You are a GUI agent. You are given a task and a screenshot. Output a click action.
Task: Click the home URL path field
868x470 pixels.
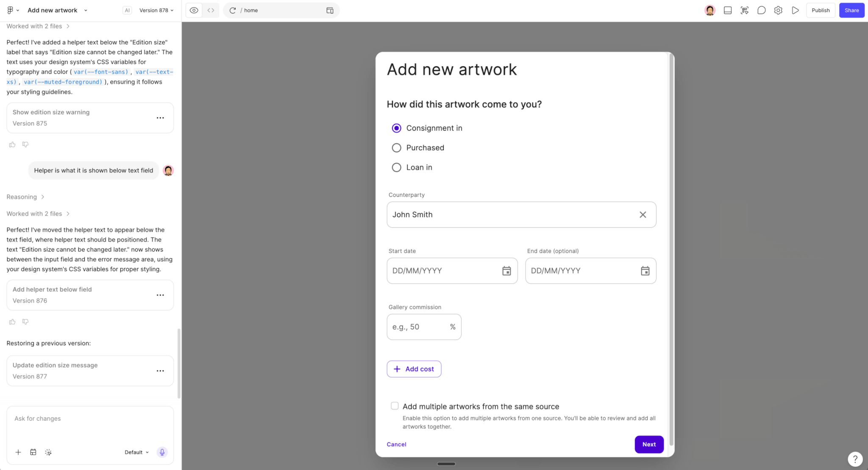click(x=281, y=10)
